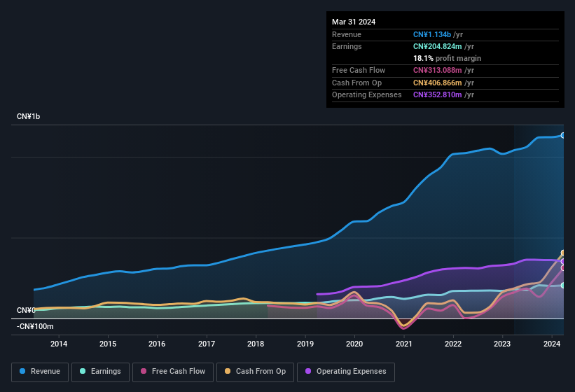Click the 2016 x-axis label
This screenshot has width=575, height=392.
click(157, 344)
